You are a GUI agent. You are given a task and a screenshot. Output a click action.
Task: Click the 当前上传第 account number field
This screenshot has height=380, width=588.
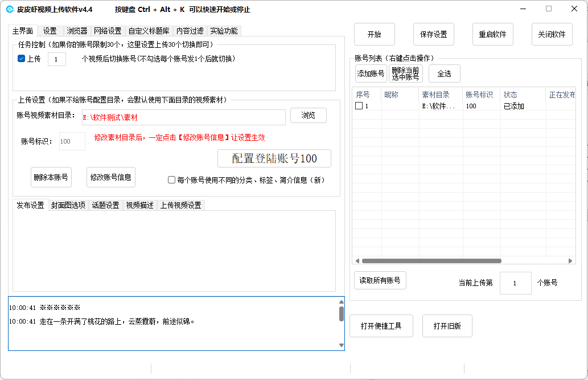[x=515, y=283]
